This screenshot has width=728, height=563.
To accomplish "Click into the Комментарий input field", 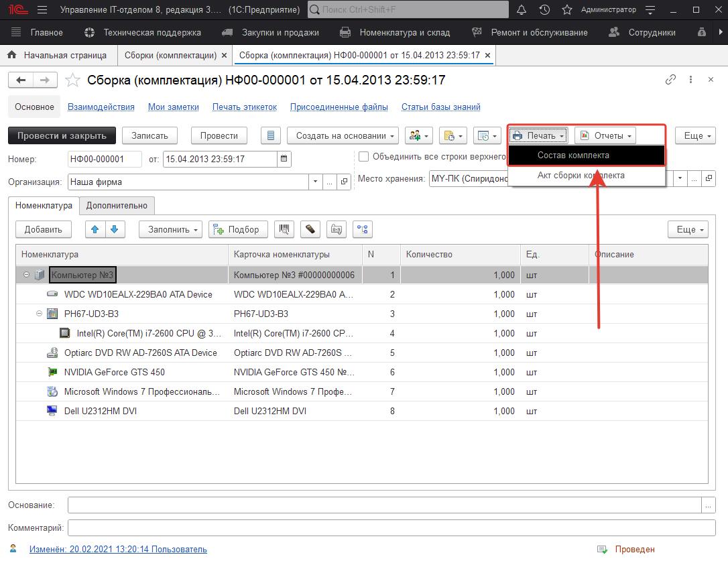I will pos(391,528).
